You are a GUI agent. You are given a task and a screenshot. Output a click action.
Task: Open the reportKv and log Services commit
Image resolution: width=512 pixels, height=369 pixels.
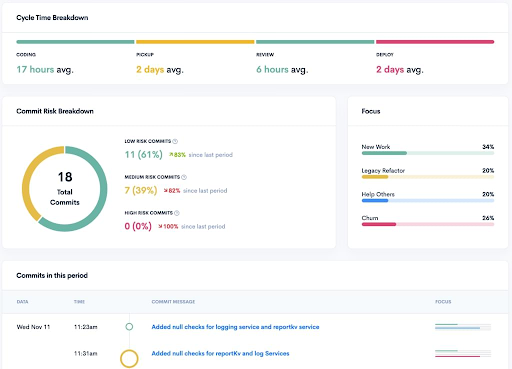(220, 353)
